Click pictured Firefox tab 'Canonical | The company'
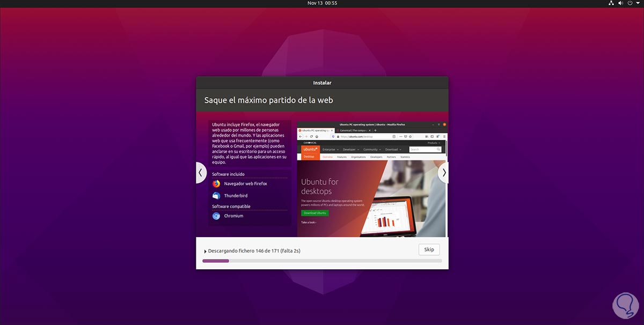The height and width of the screenshot is (325, 644). click(x=353, y=130)
